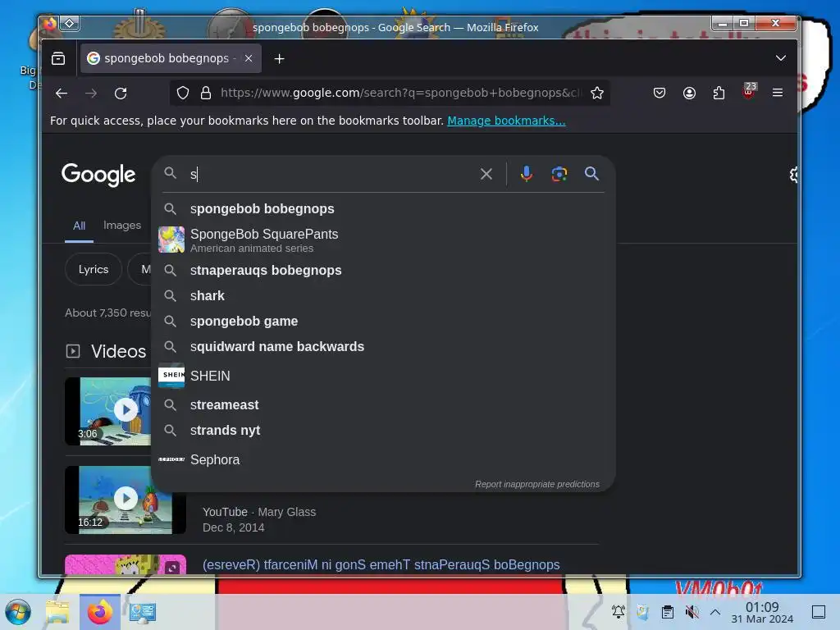
Task: Apply the Lyrics filter chip
Action: (94, 269)
